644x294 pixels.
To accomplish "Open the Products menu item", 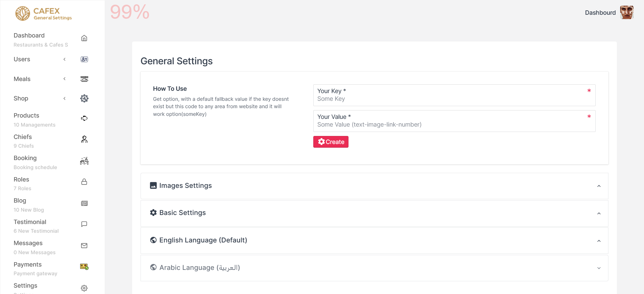I will 26,116.
